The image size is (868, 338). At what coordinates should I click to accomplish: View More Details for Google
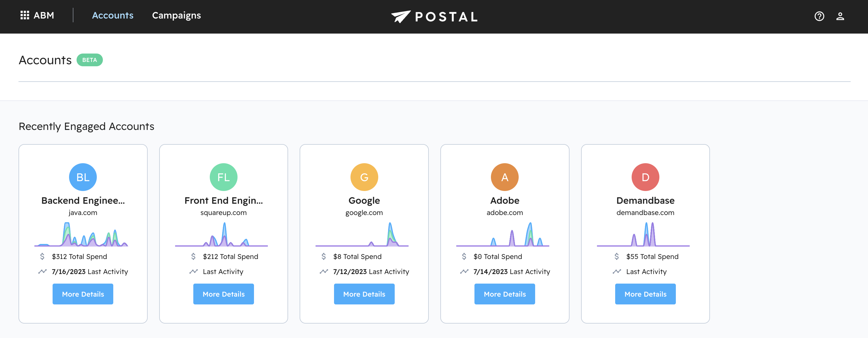[x=364, y=294]
